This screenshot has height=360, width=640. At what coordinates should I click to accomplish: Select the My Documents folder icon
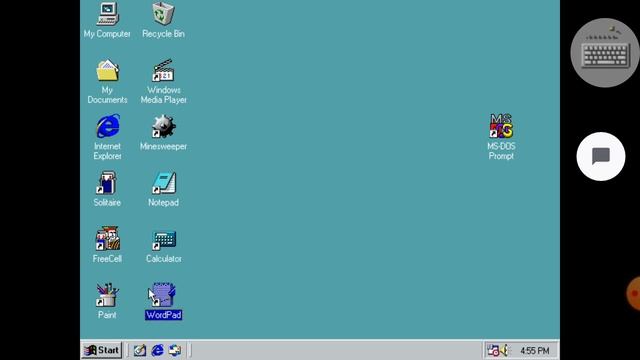click(x=107, y=70)
